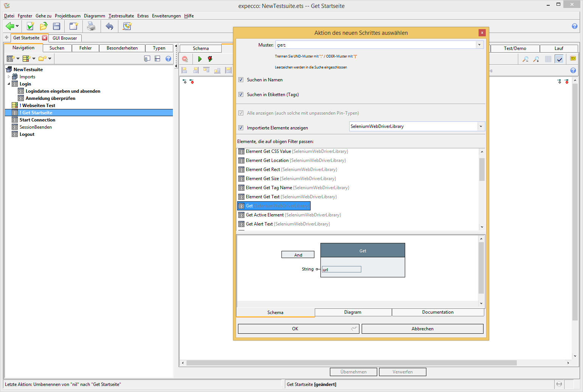Image resolution: width=583 pixels, height=392 pixels.
Task: Click the save (floppy disk) toolbar icon
Action: pyautogui.click(x=57, y=26)
